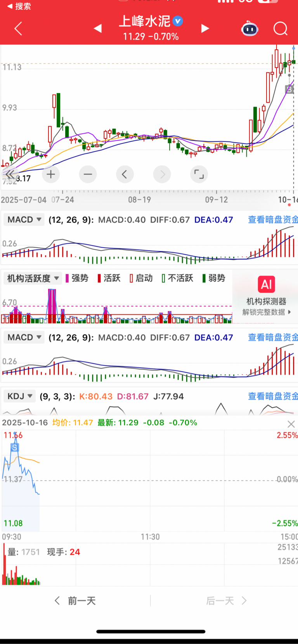
Task: Return to 搜索 via status bar link
Action: point(19,6)
